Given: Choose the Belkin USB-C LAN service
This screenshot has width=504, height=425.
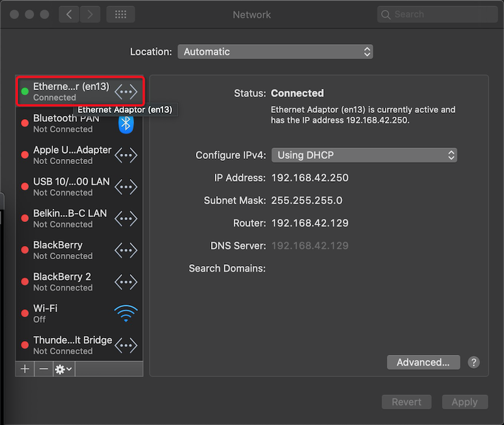Looking at the screenshot, I should pyautogui.click(x=70, y=218).
